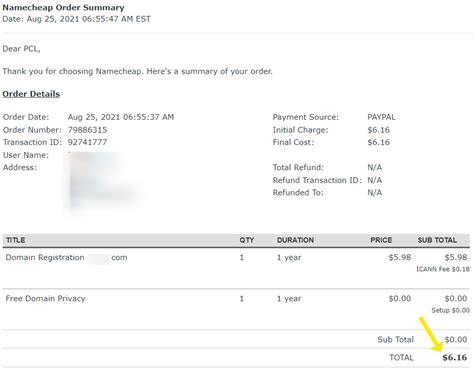This screenshot has height=368, width=474.
Task: Click the PRICE column header
Action: pos(381,240)
